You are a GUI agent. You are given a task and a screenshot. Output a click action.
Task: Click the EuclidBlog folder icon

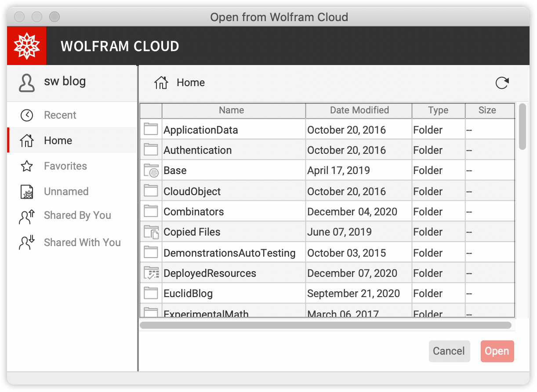[x=151, y=293]
